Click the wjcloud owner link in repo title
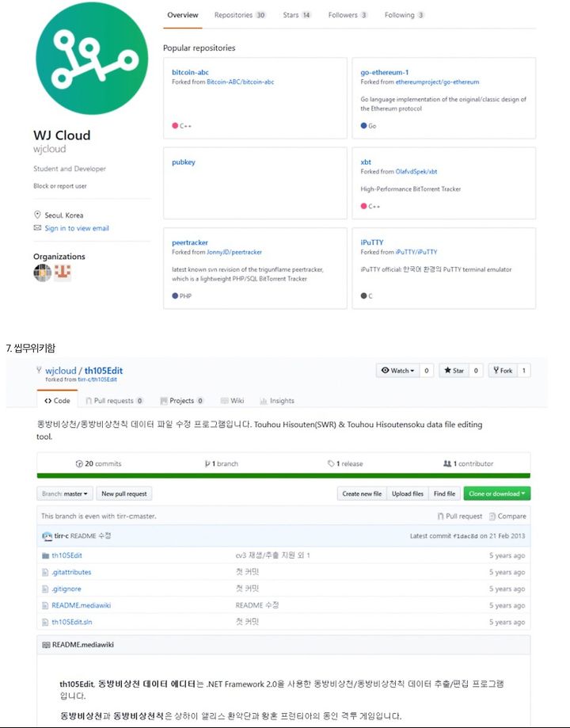This screenshot has width=570, height=728. coord(61,371)
